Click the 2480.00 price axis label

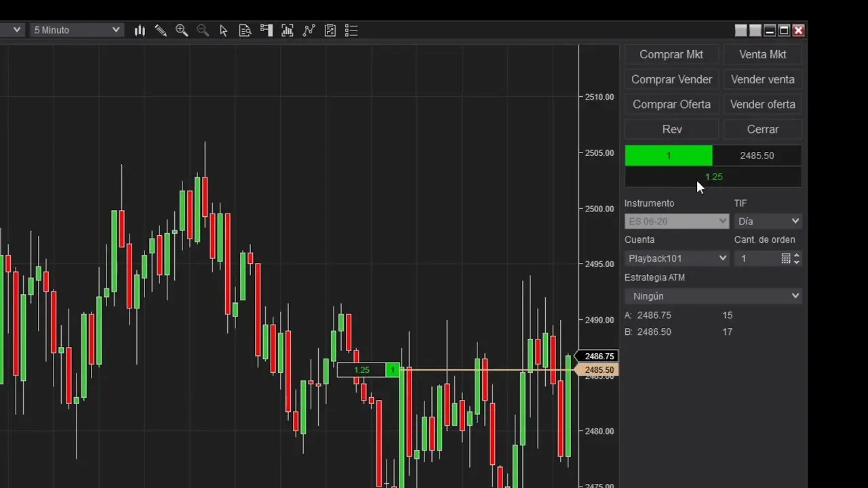[599, 431]
